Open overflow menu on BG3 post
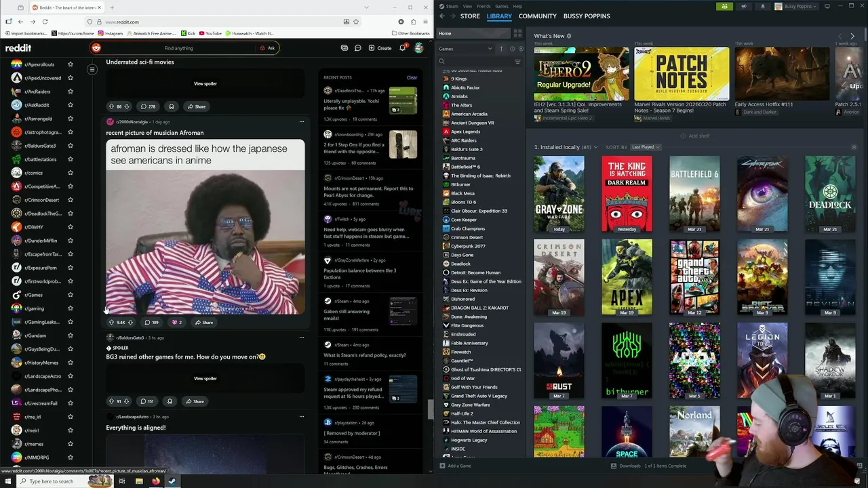The width and height of the screenshot is (868, 488). click(x=302, y=338)
